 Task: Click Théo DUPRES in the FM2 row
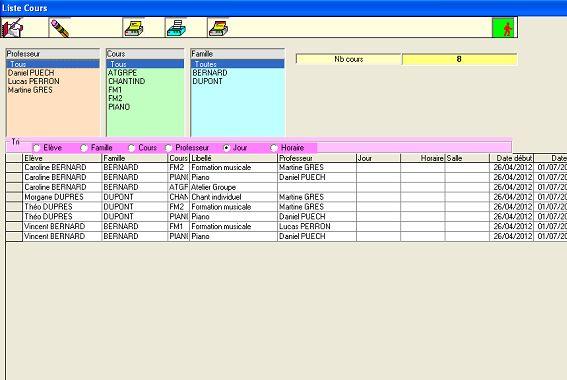62,207
